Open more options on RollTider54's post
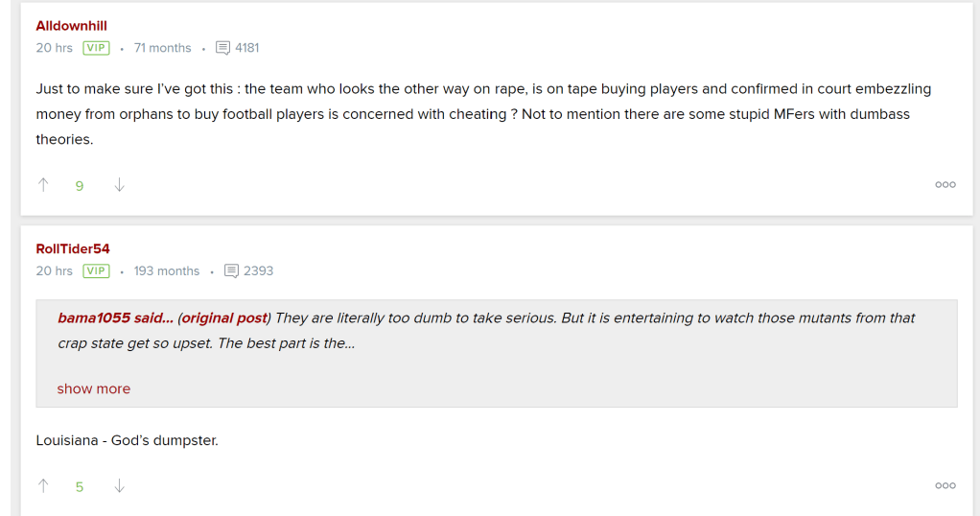Image resolution: width=980 pixels, height=516 pixels. [x=945, y=486]
